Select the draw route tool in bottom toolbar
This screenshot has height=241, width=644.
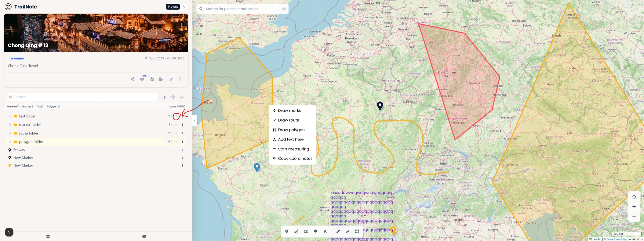click(296, 231)
